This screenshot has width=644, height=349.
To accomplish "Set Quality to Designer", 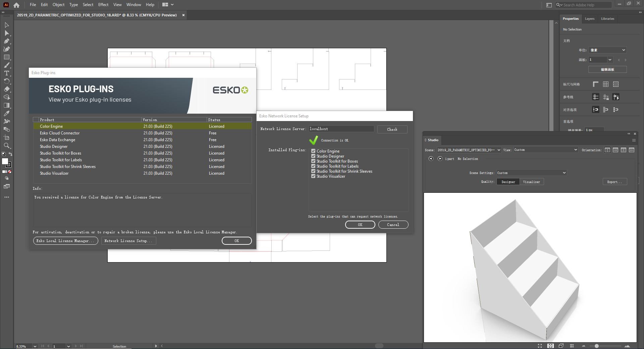I will tap(508, 182).
